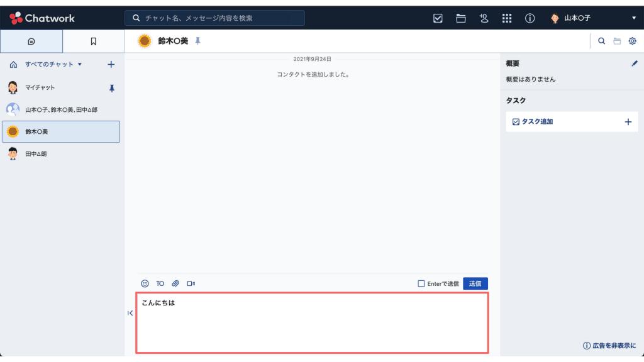Image resolution: width=644 pixels, height=362 pixels.
Task: Open the info icon in the top bar
Action: 530,18
